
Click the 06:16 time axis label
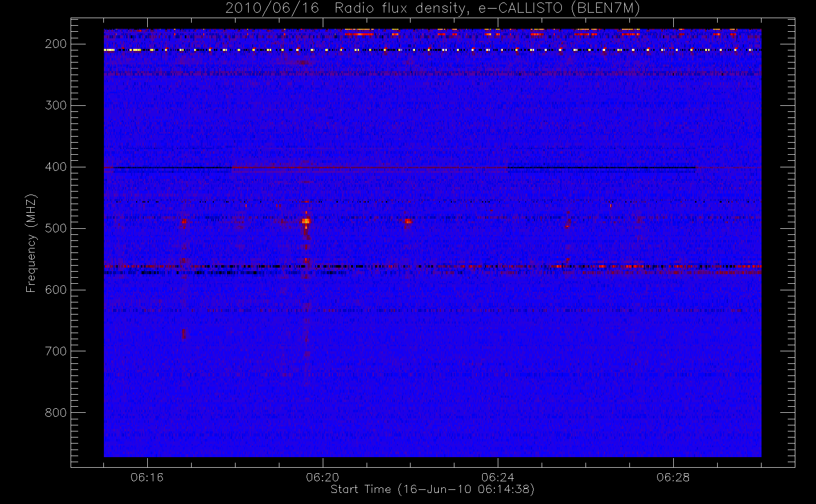(147, 477)
